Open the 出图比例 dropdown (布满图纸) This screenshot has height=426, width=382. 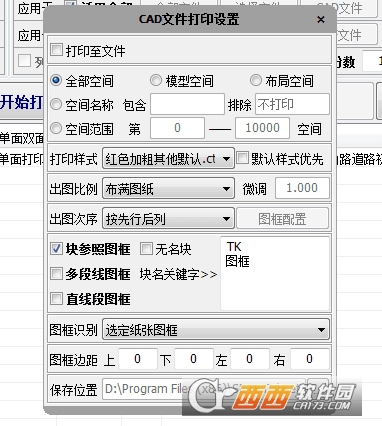[168, 189]
